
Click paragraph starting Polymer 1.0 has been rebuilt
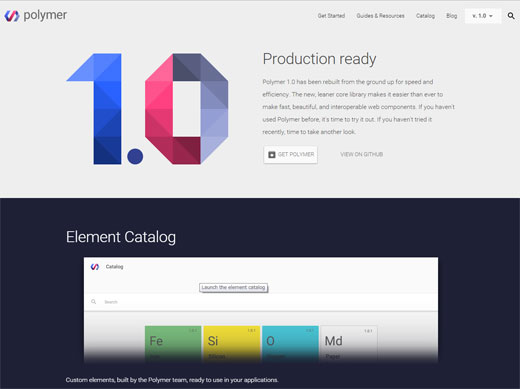(x=358, y=107)
